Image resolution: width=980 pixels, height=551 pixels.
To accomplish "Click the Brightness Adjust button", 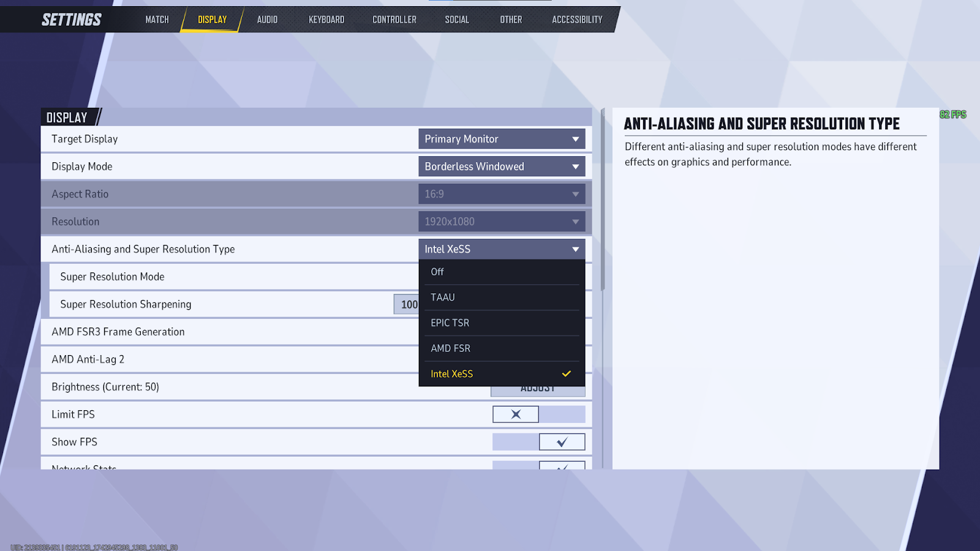I will click(x=538, y=390).
